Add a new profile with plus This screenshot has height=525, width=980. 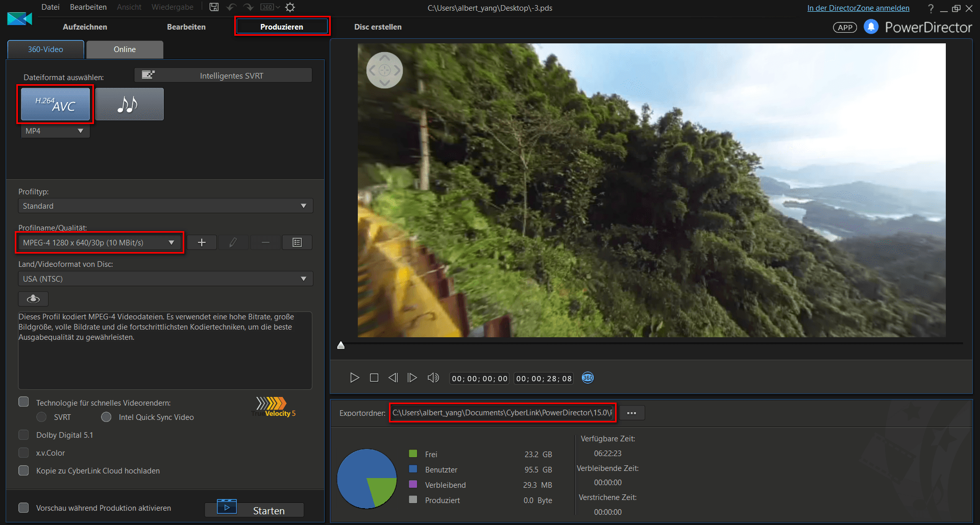(202, 242)
